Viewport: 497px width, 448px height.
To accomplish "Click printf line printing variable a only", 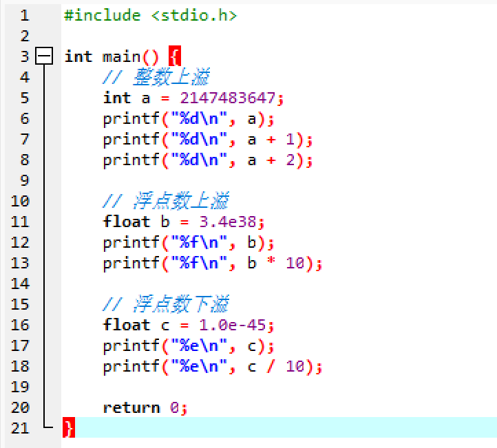I will pyautogui.click(x=189, y=119).
